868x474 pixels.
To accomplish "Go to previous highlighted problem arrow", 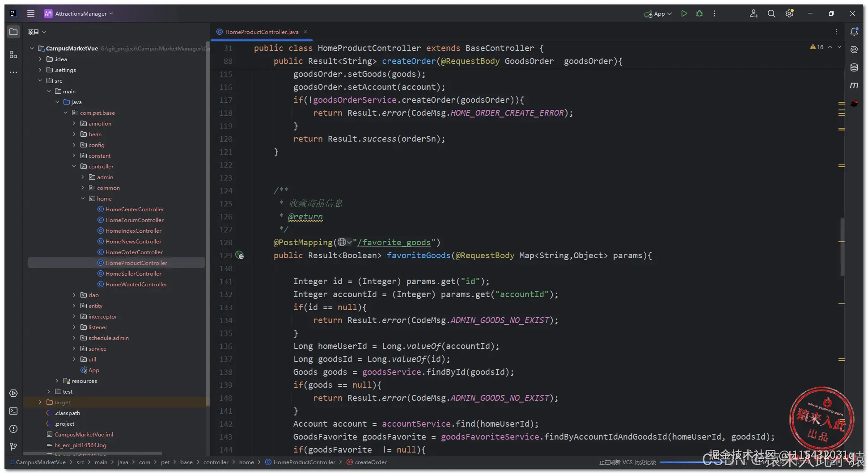I will (830, 47).
